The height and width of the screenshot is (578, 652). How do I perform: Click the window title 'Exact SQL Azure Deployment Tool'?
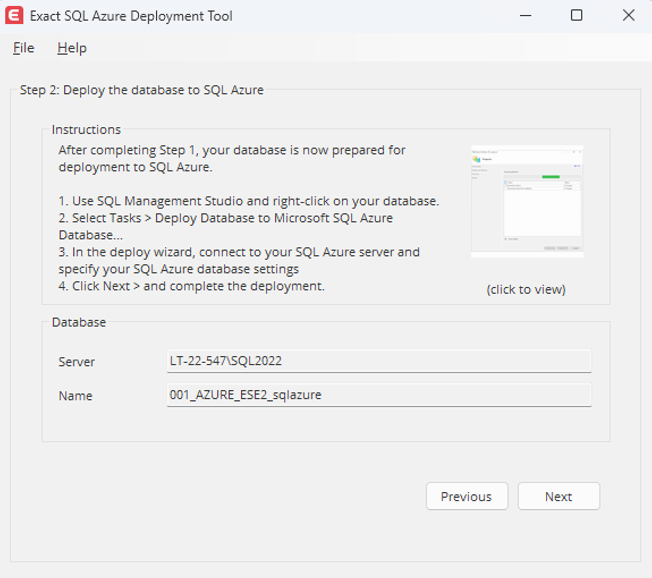tap(131, 16)
